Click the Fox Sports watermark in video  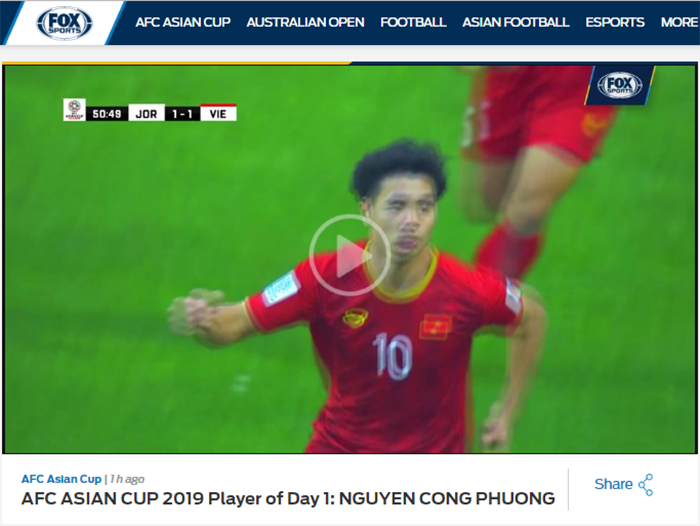tap(620, 85)
